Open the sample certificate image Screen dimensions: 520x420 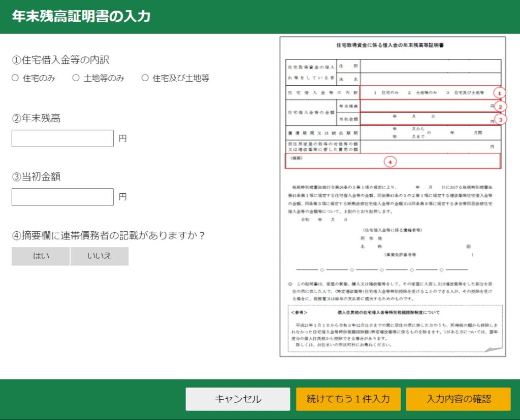pos(393,197)
